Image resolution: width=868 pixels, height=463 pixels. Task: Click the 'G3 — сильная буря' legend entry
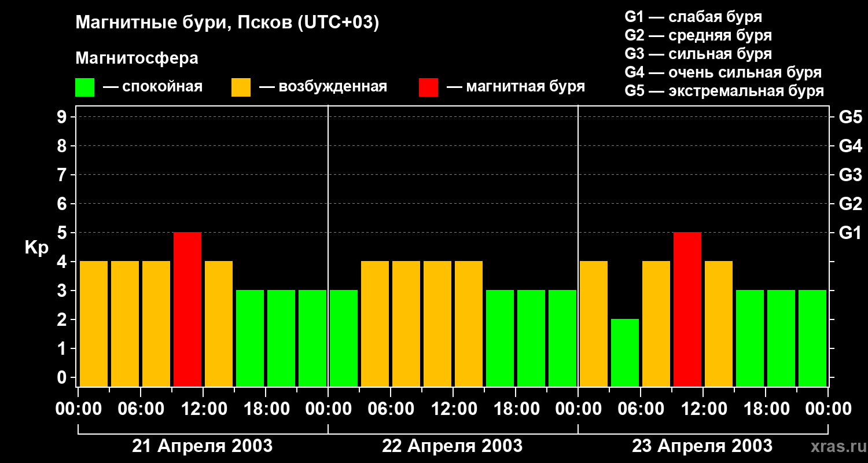(698, 54)
